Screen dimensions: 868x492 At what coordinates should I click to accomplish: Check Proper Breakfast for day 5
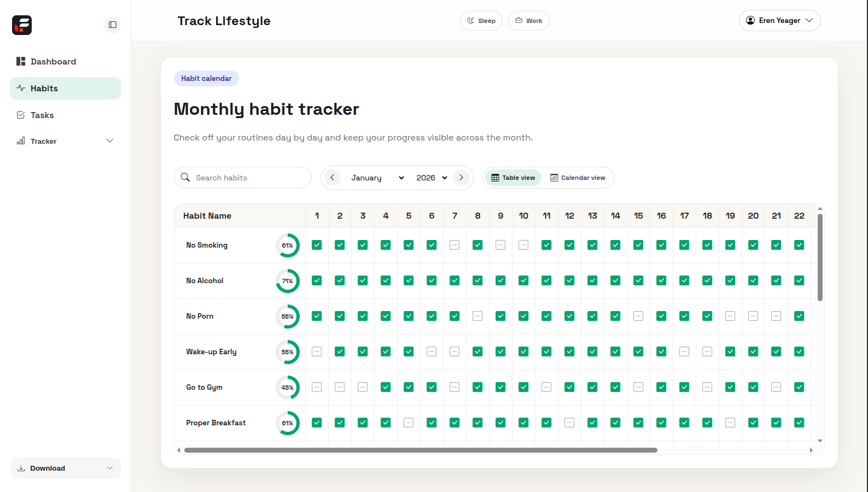[x=409, y=423]
